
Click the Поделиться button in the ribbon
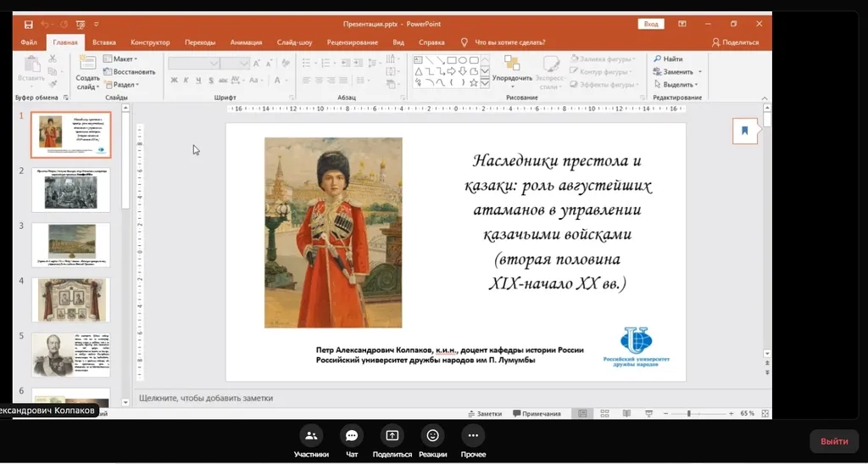(x=735, y=42)
